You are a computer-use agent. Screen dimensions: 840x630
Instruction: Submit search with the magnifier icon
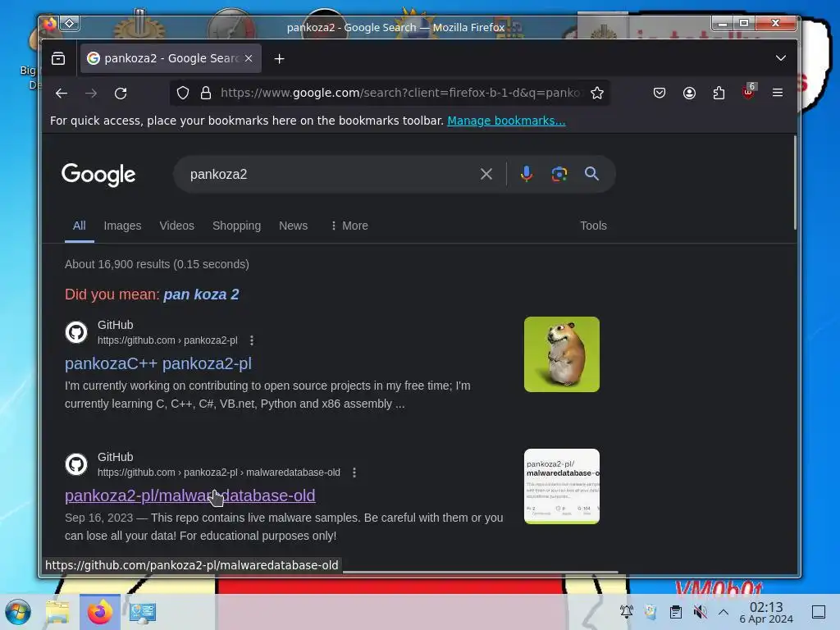(591, 174)
